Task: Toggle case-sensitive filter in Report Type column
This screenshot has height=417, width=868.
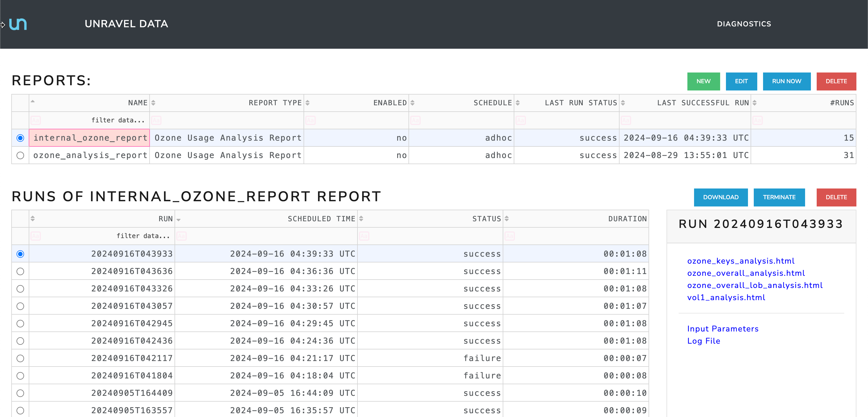Action: (156, 120)
